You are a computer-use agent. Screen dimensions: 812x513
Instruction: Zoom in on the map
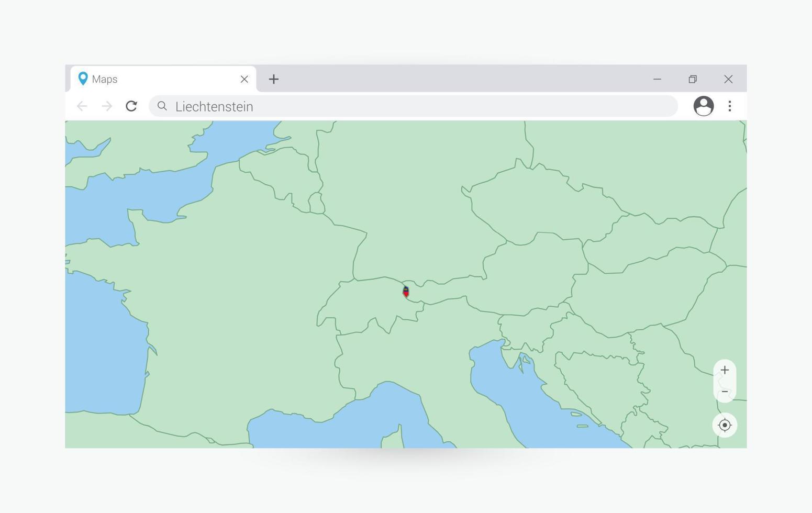point(725,370)
